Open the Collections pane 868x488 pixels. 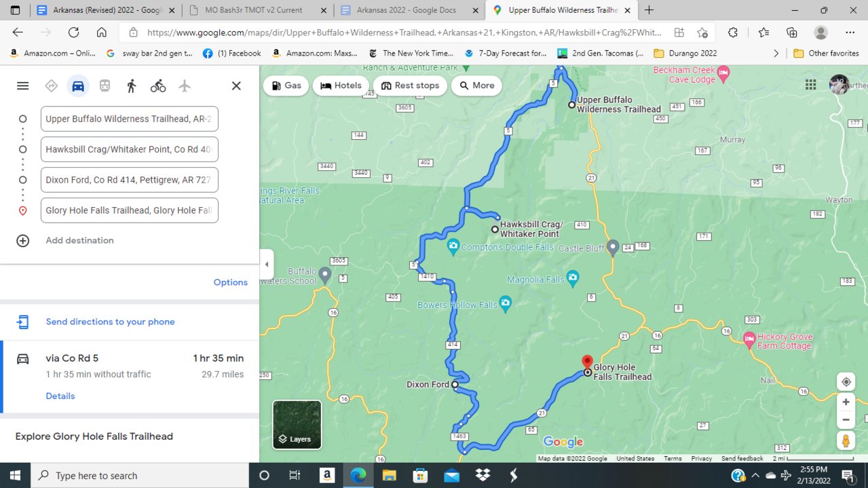click(791, 33)
